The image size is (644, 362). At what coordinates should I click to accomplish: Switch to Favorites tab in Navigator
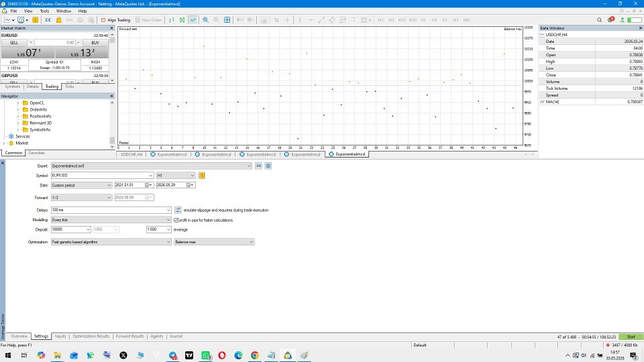36,153
